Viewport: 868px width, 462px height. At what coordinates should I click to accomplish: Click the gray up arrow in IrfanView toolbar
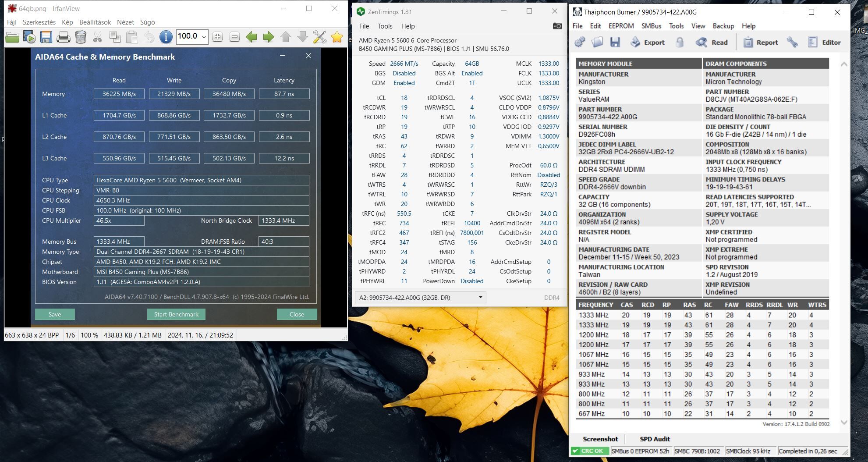[x=286, y=37]
